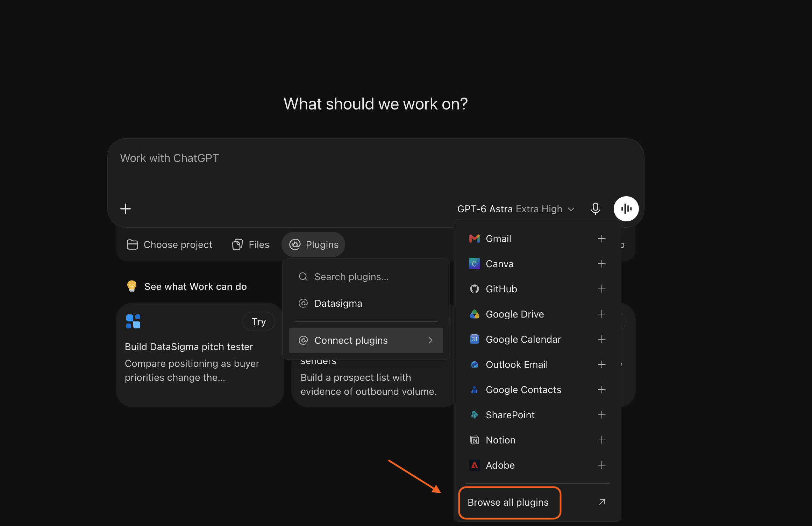Screen dimensions: 812x526
Task: Add Google Drive with its plus icon
Action: pyautogui.click(x=601, y=314)
